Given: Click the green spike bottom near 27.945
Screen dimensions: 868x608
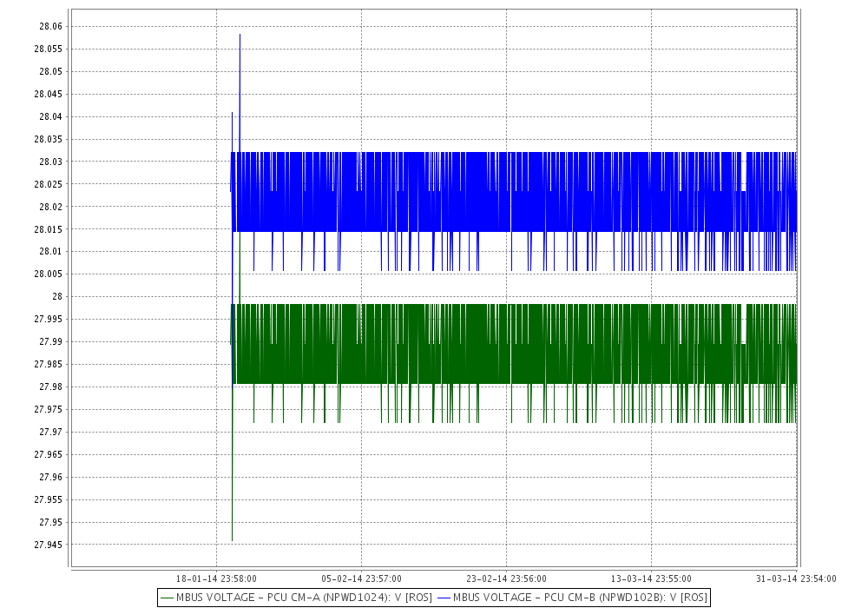Looking at the screenshot, I should pos(232,539).
